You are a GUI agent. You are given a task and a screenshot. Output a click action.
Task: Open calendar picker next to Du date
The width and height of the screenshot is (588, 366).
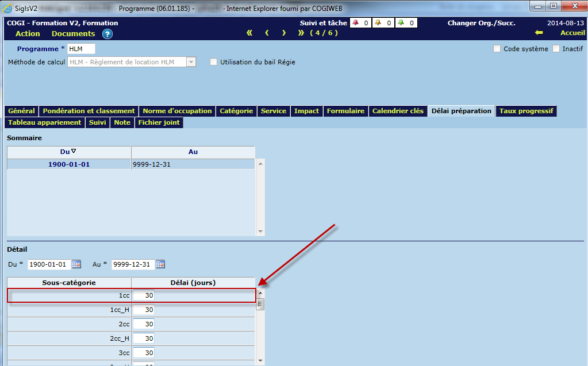coord(76,264)
